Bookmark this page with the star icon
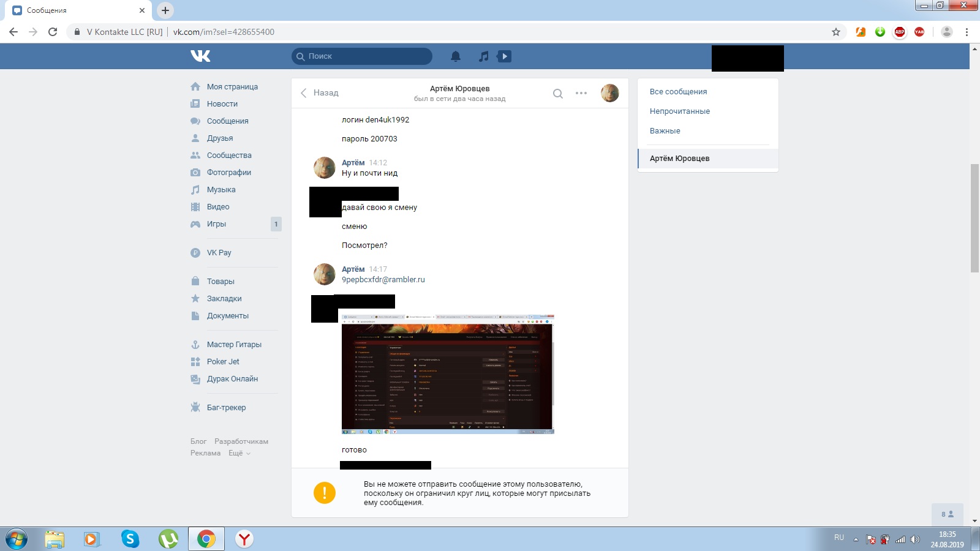 click(835, 32)
